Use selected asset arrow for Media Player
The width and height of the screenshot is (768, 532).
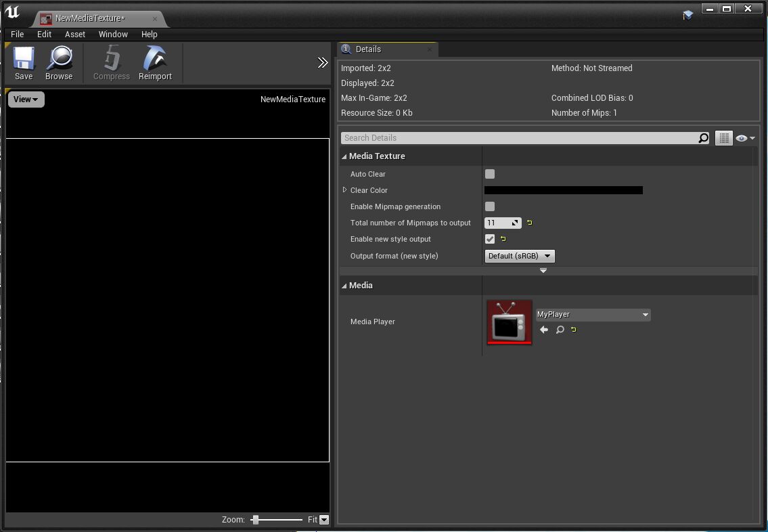tap(544, 330)
